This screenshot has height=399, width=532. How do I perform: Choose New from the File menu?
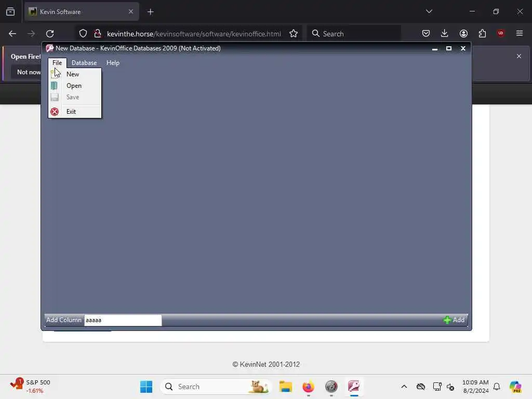[75, 74]
